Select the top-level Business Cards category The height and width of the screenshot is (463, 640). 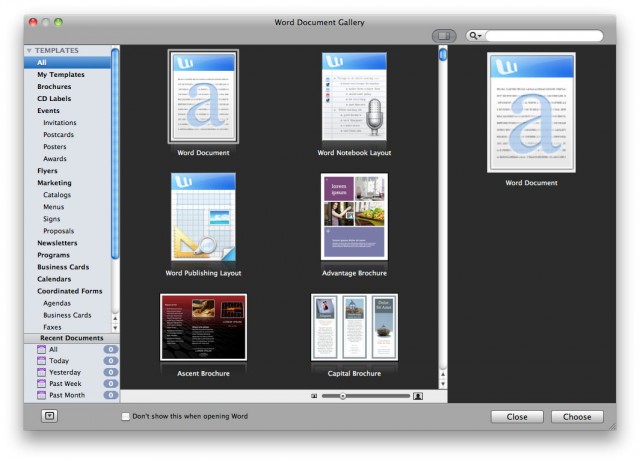[63, 267]
